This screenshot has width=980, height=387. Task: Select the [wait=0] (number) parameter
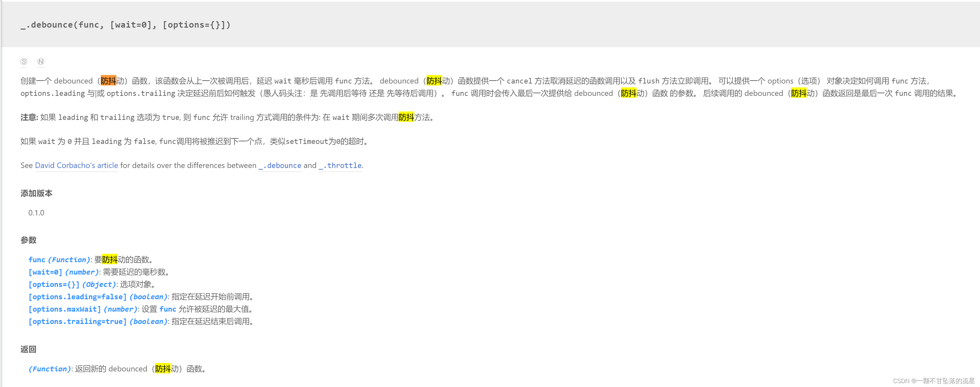63,272
